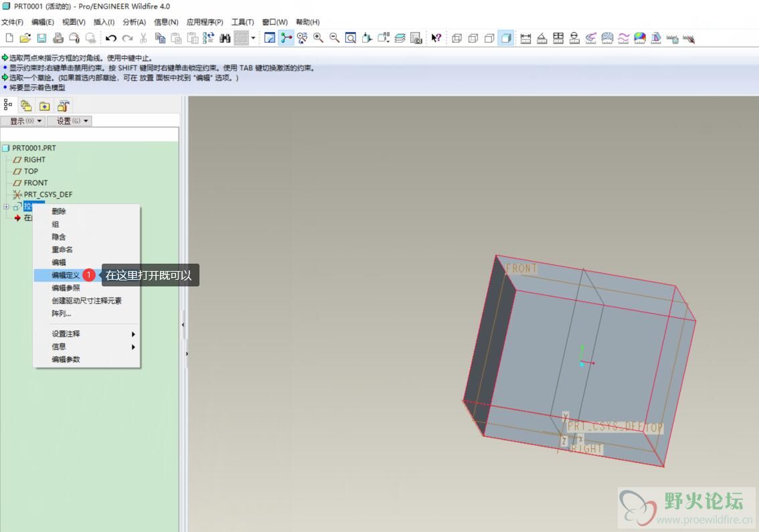Print the model using the printer icon
The image size is (759, 532).
click(x=58, y=37)
